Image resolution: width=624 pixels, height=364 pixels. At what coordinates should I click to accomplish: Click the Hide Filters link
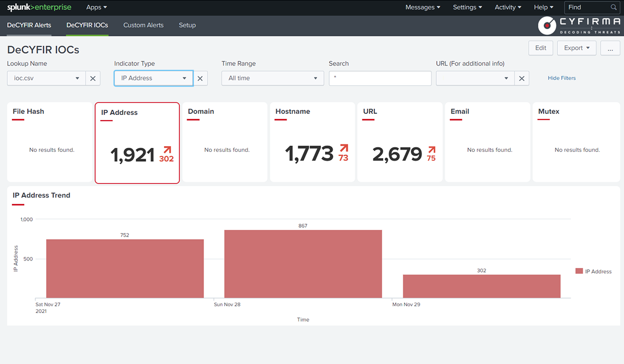(x=562, y=78)
